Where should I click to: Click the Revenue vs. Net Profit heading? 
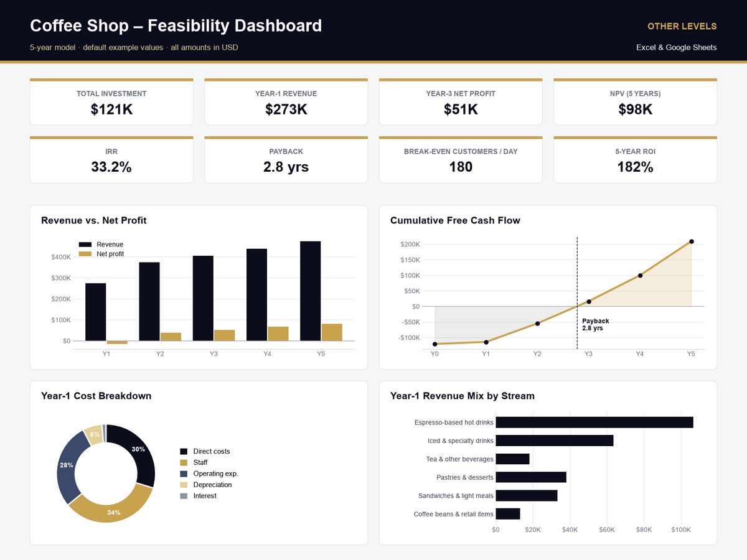pos(94,220)
